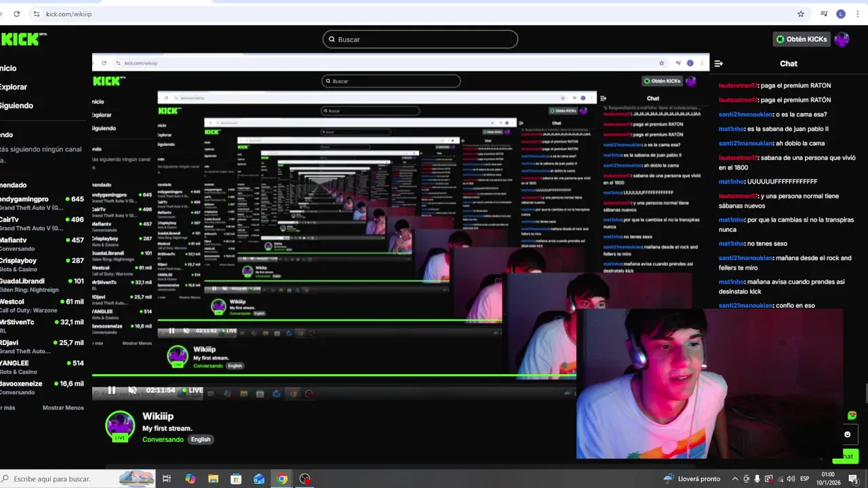Open recommended channel MrStivenTc
This screenshot has height=488, width=868.
pyautogui.click(x=42, y=326)
